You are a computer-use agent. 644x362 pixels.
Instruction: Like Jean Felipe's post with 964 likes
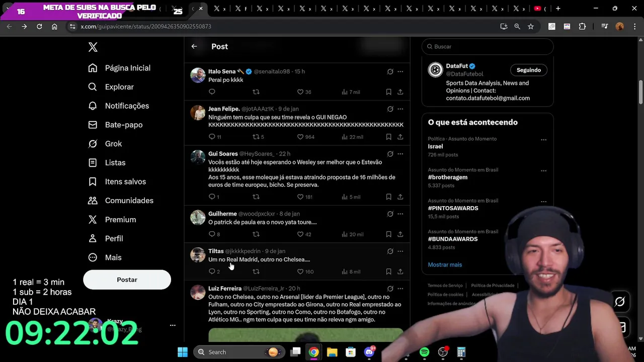[x=305, y=137]
